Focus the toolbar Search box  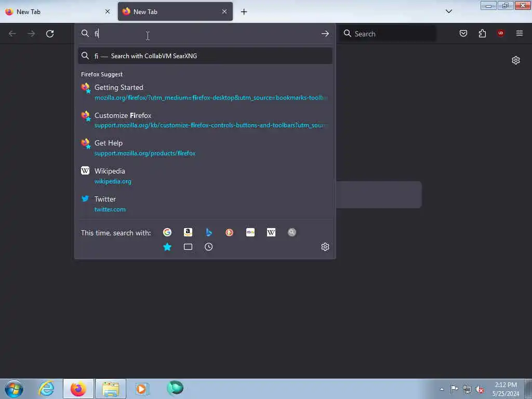(389, 34)
